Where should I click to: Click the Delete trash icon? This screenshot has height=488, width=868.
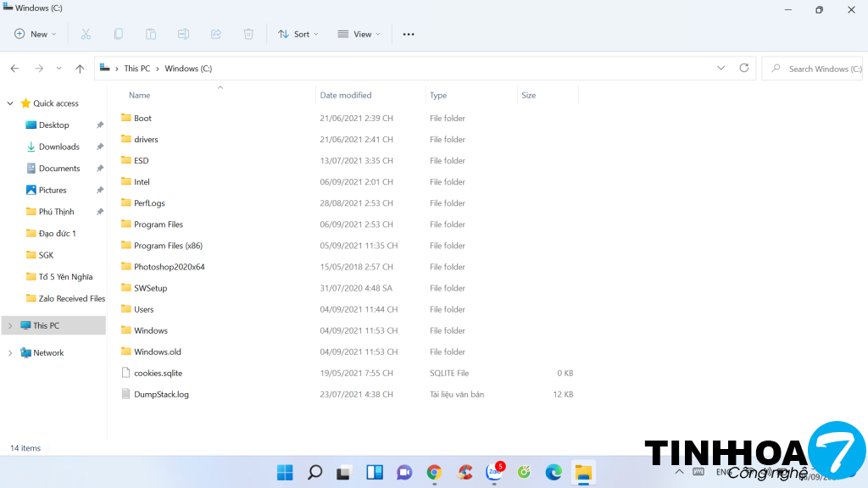pyautogui.click(x=248, y=34)
